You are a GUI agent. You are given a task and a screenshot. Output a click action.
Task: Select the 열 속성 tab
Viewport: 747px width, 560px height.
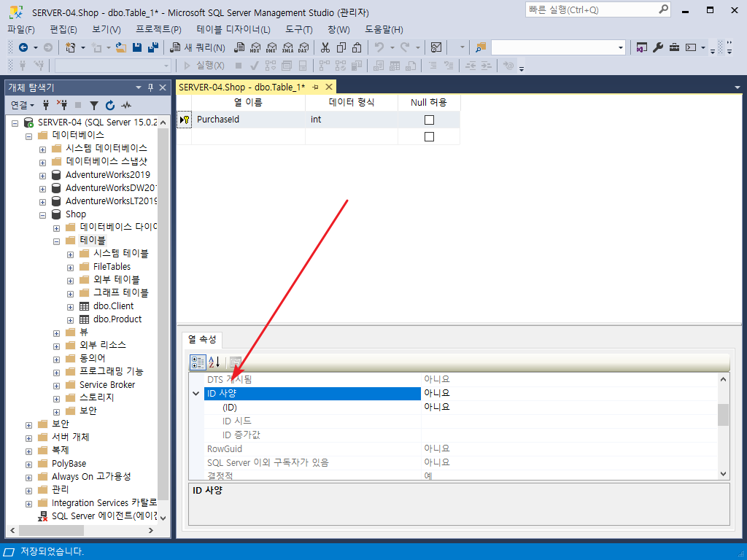[x=202, y=340]
